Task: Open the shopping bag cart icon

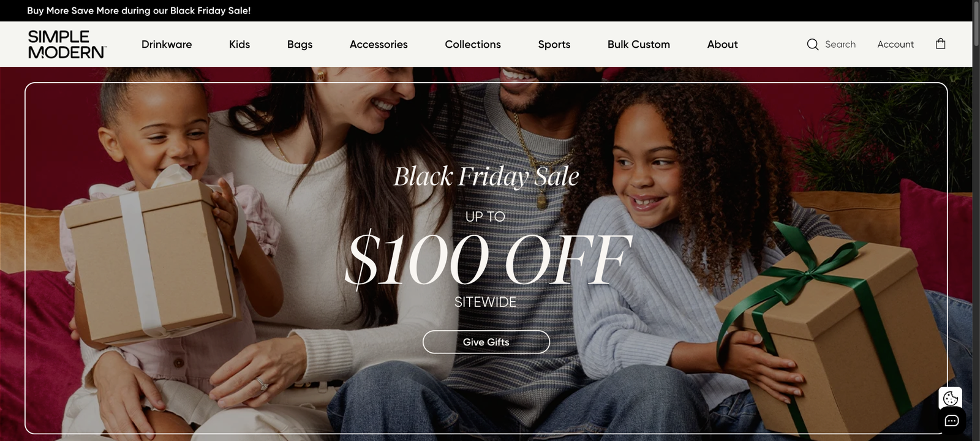Action: pos(941,43)
